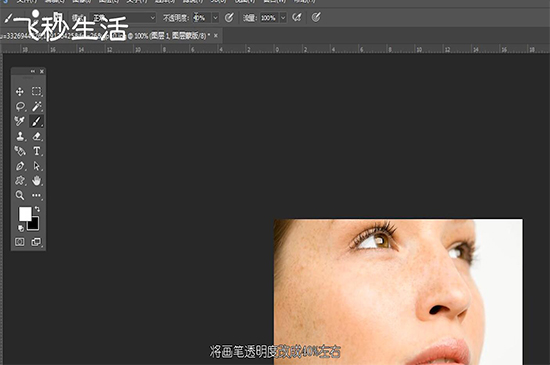Select the Rectangular Marquee tool

click(x=36, y=92)
